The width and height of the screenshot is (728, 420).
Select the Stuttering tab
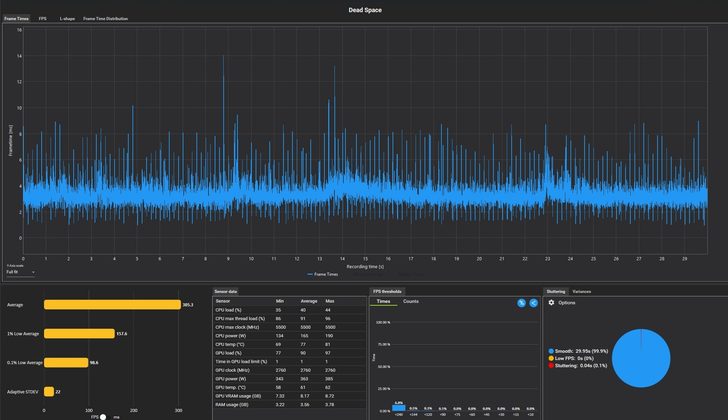pos(556,291)
